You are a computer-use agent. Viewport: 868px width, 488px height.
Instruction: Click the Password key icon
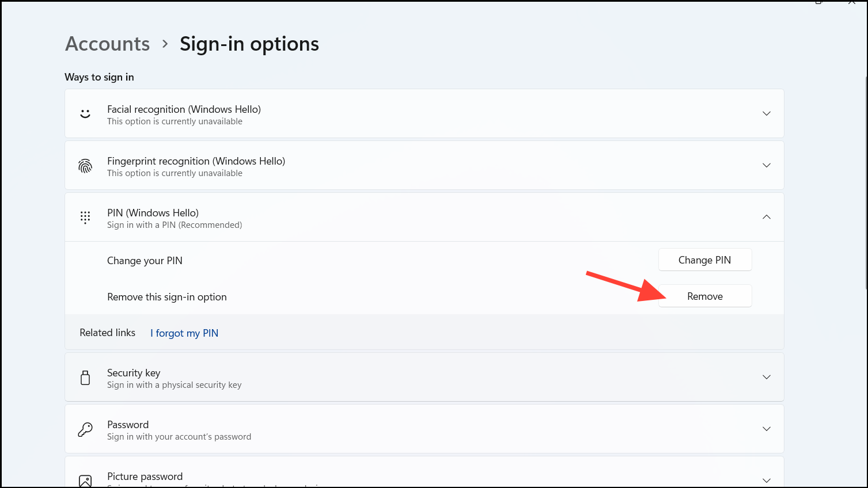pyautogui.click(x=85, y=429)
